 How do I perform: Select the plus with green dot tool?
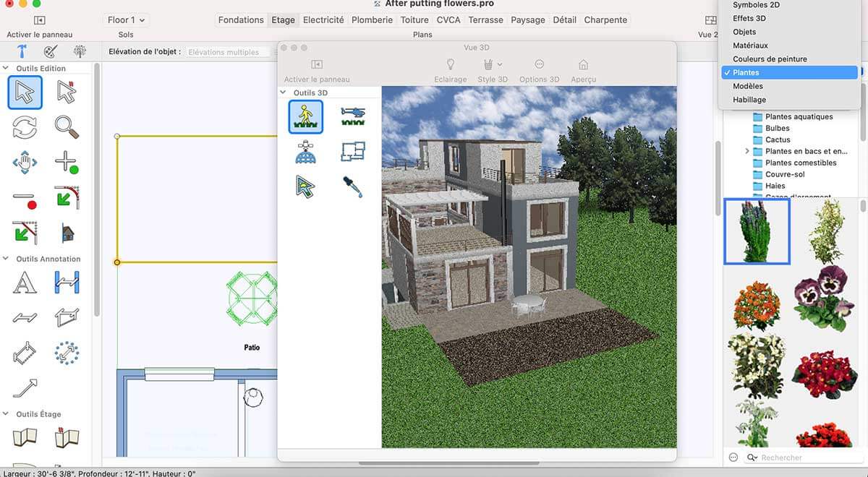coord(67,162)
